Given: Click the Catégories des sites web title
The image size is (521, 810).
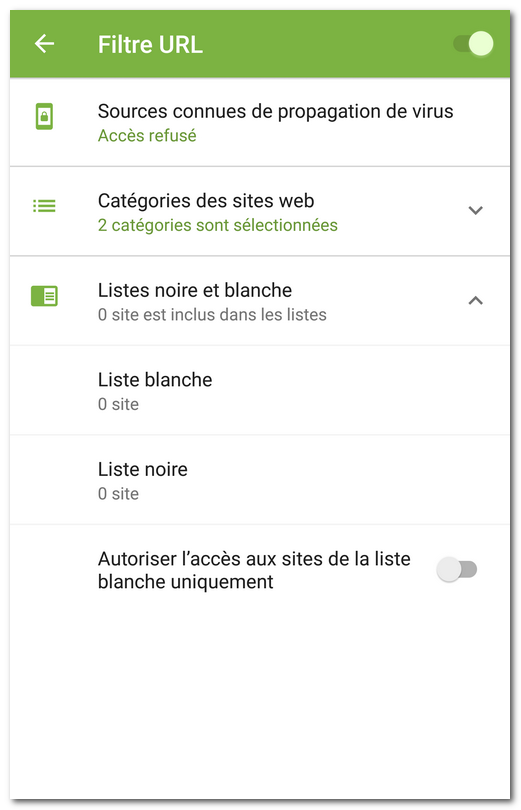Looking at the screenshot, I should click(x=206, y=201).
